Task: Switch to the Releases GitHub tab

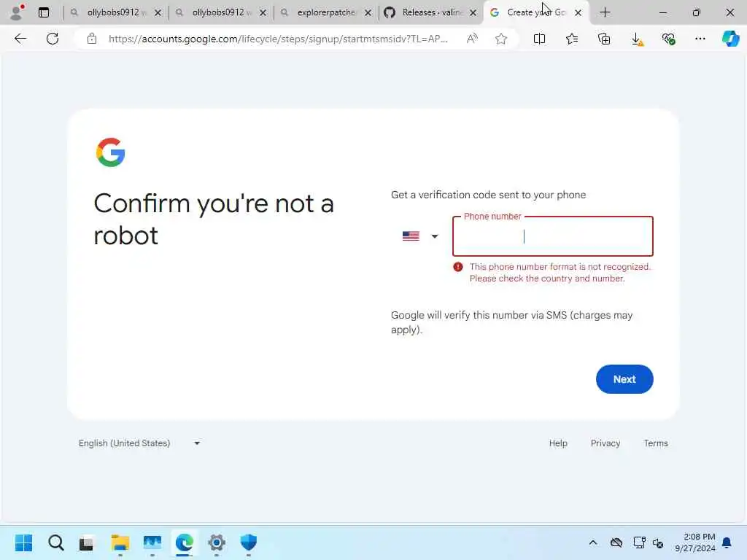Action: point(430,12)
